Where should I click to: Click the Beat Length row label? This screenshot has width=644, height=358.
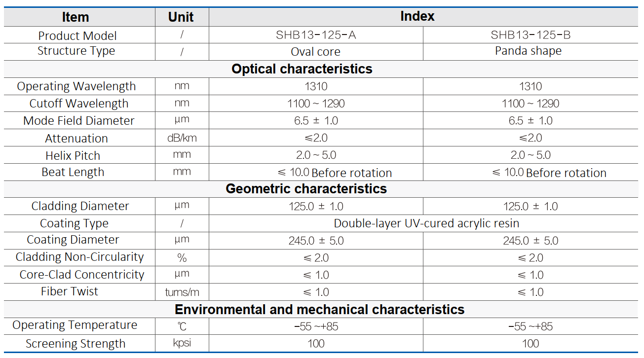point(73,172)
